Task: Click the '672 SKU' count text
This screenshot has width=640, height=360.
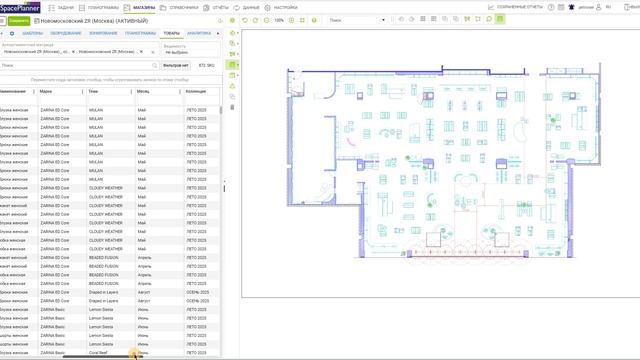Action: click(206, 65)
